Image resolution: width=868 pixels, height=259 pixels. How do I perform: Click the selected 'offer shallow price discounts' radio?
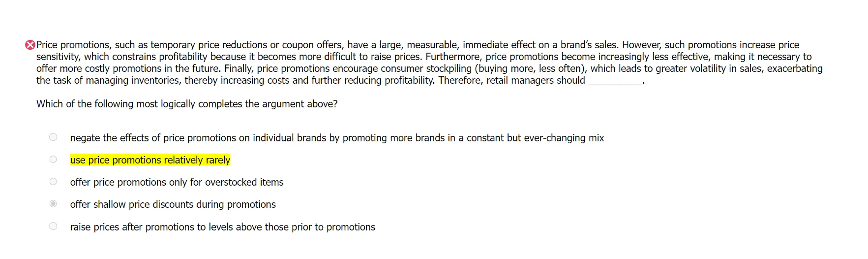(x=53, y=204)
